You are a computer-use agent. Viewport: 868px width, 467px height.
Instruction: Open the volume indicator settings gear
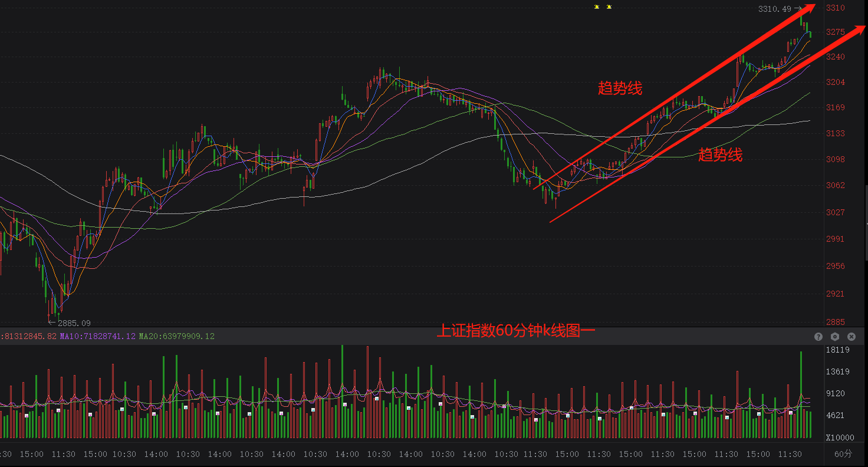[x=835, y=337]
